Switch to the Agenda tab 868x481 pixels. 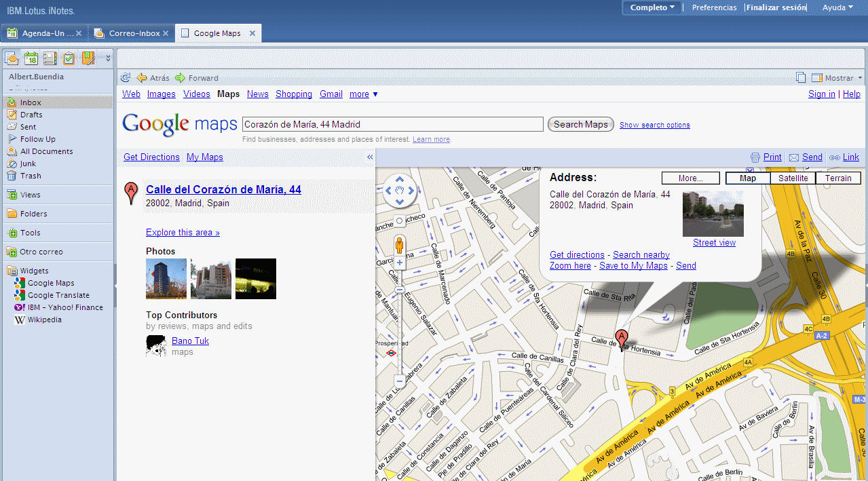pos(43,33)
